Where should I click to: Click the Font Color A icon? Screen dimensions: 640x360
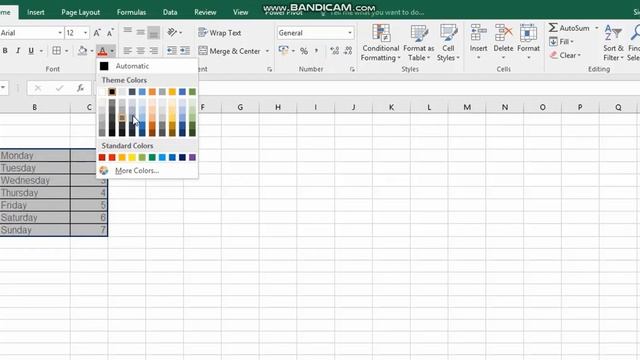[102, 51]
